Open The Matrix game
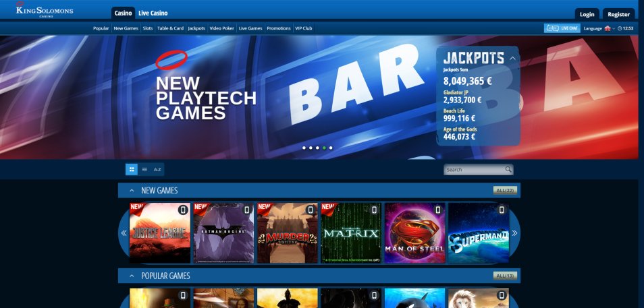The image size is (644, 308). [x=351, y=233]
